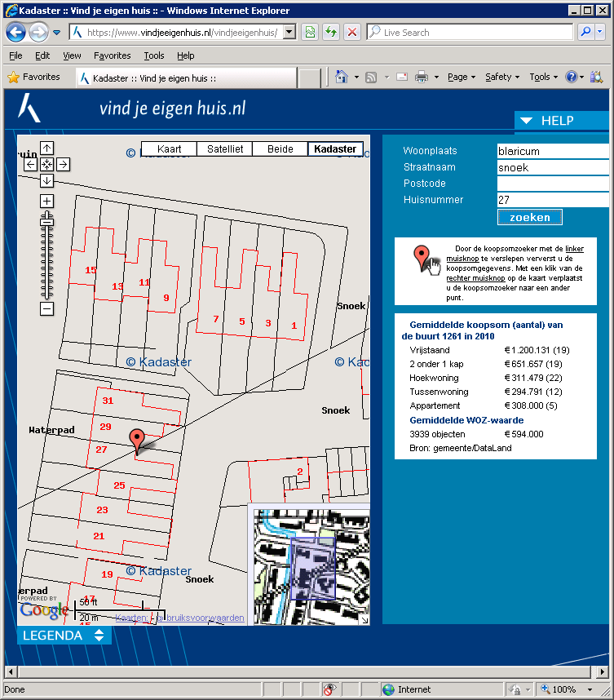Image resolution: width=614 pixels, height=700 pixels.
Task: Open the File menu
Action: coord(15,55)
